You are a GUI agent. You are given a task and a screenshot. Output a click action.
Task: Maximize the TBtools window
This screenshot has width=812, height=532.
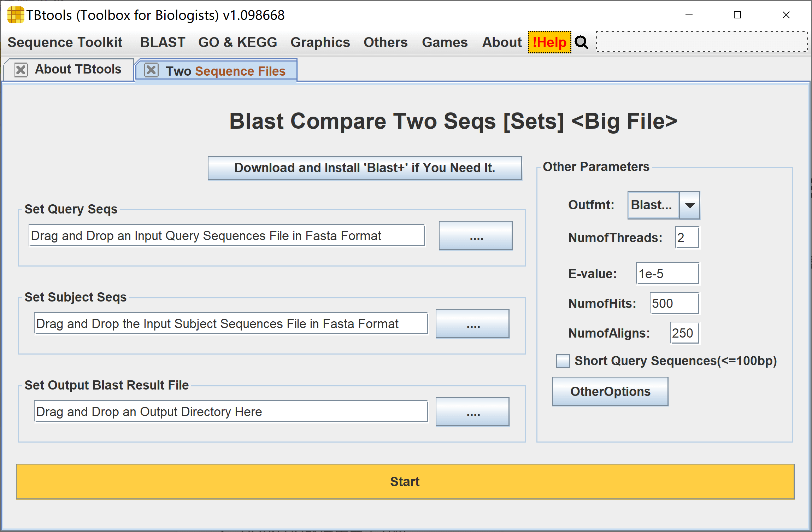[737, 15]
